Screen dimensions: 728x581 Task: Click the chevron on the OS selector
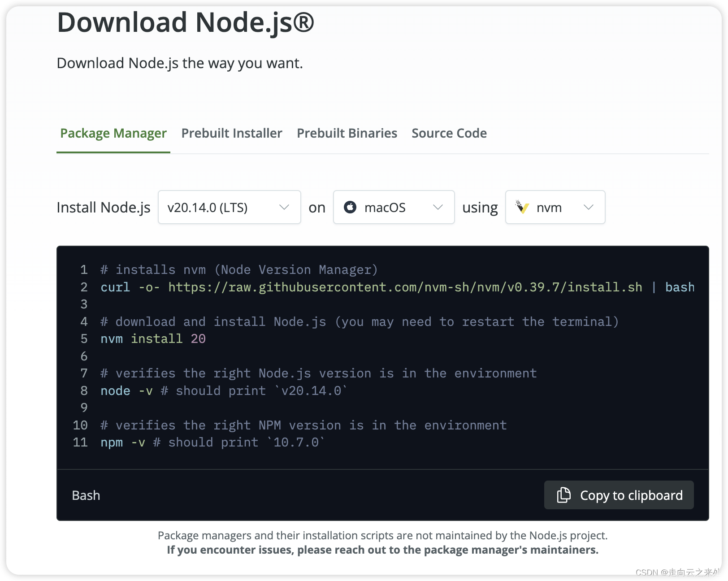pos(438,207)
